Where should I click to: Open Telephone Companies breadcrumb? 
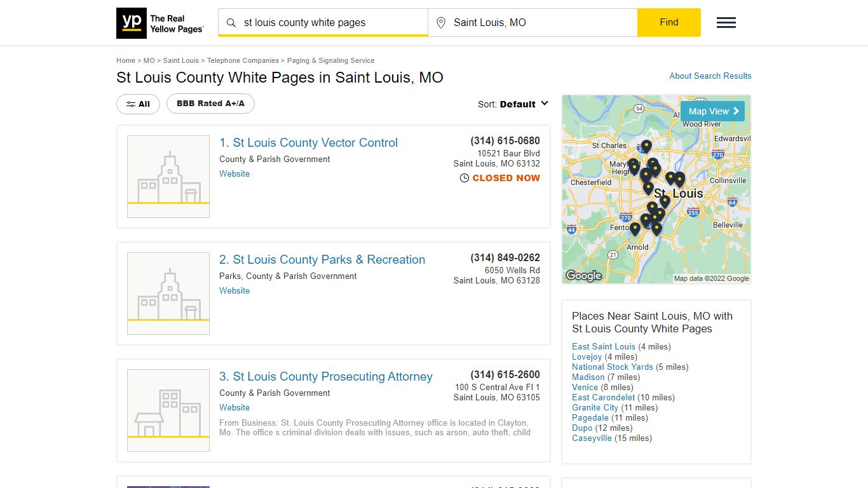click(x=243, y=60)
